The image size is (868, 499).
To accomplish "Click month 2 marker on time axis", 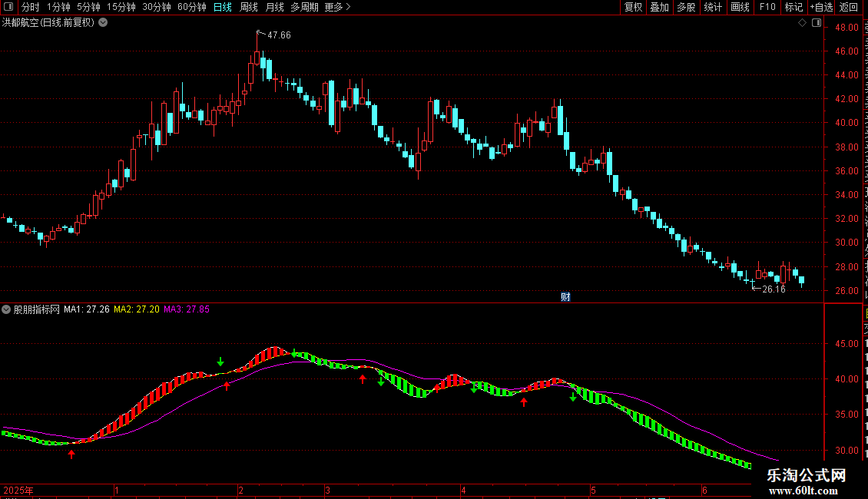I will point(240,491).
